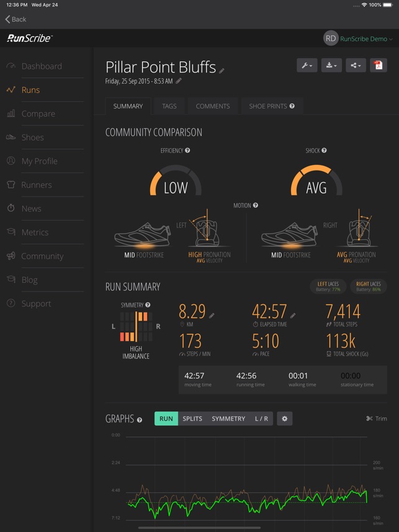Click the RunScribe logo
The image size is (399, 532).
(x=30, y=38)
